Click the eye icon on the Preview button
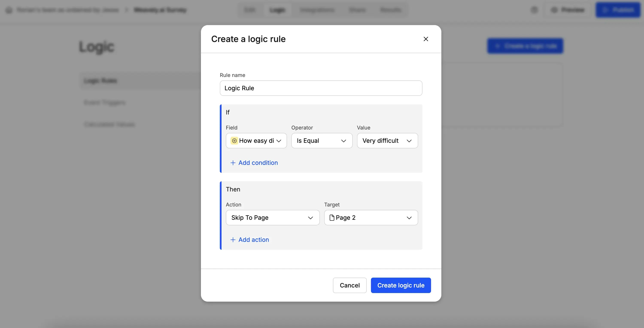Screen dimensions: 644x328 (x=554, y=10)
